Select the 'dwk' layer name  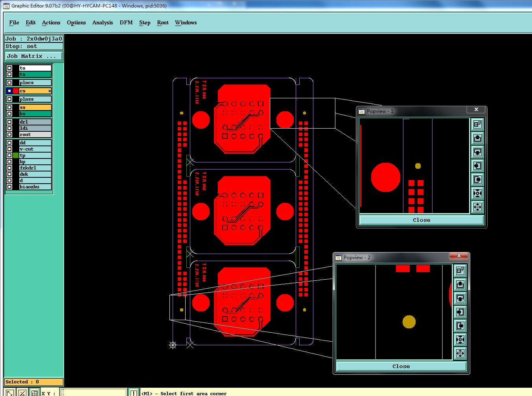35,174
